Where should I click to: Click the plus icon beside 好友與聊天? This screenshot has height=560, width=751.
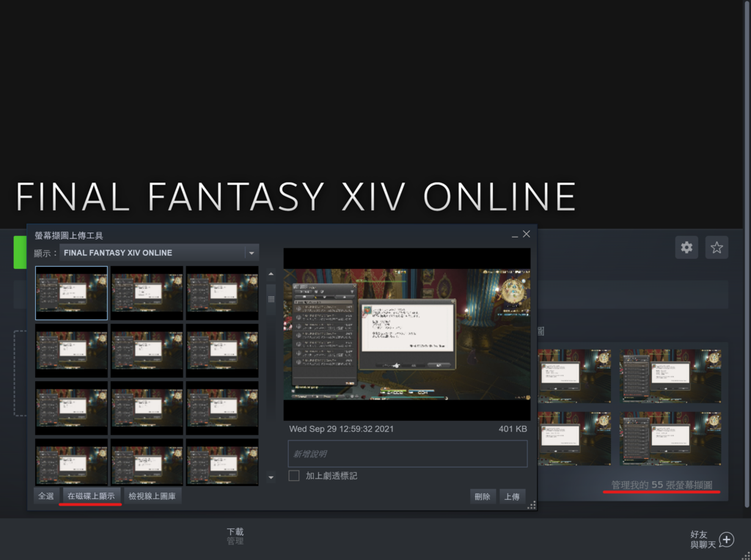click(x=727, y=539)
